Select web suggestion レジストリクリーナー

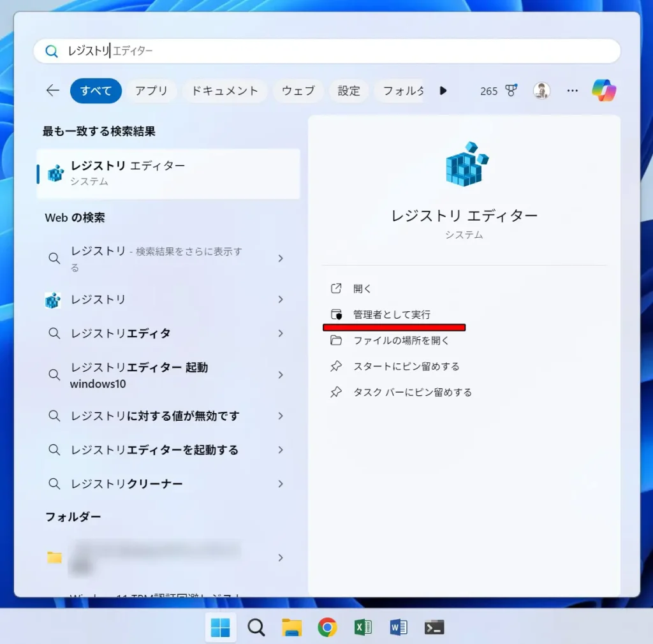127,484
